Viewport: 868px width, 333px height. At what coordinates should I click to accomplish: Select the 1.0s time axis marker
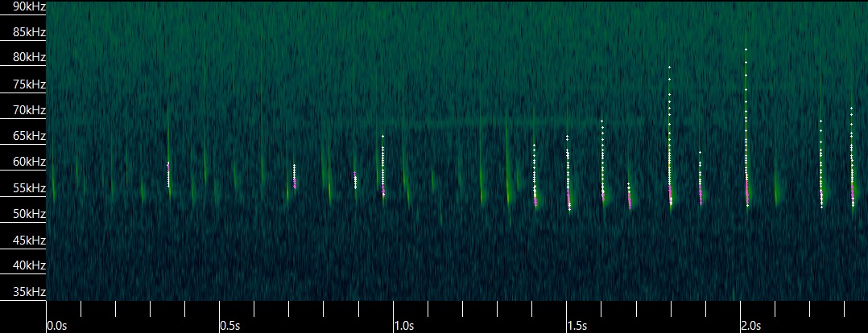click(x=403, y=325)
